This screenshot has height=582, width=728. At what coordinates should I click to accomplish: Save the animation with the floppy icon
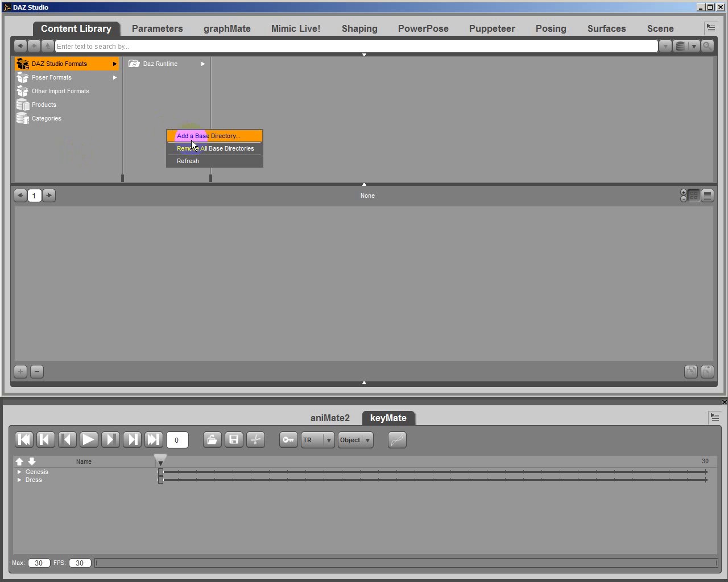pyautogui.click(x=234, y=439)
